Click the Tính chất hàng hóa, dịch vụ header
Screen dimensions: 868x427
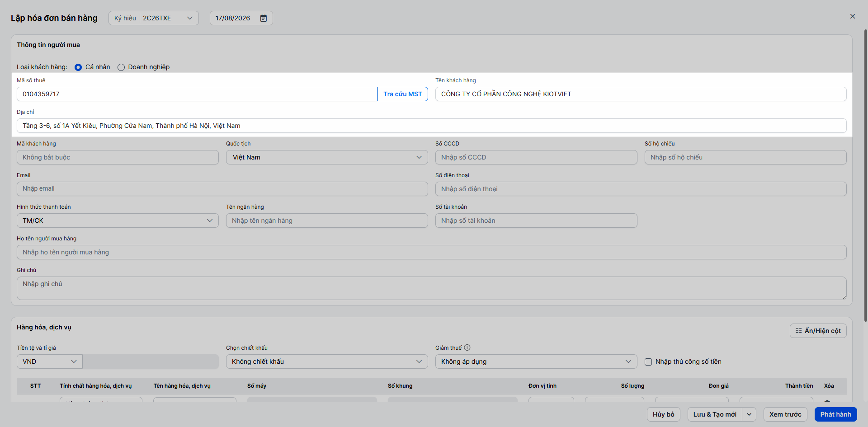click(x=96, y=386)
